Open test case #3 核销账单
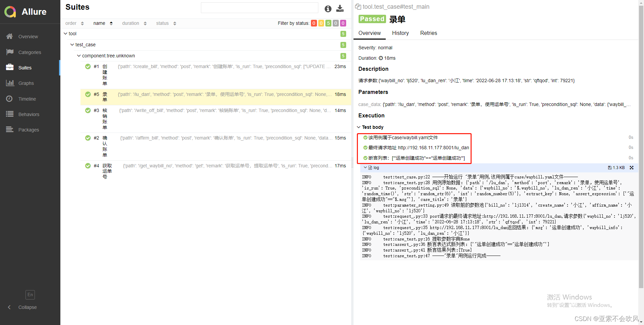 point(216,119)
